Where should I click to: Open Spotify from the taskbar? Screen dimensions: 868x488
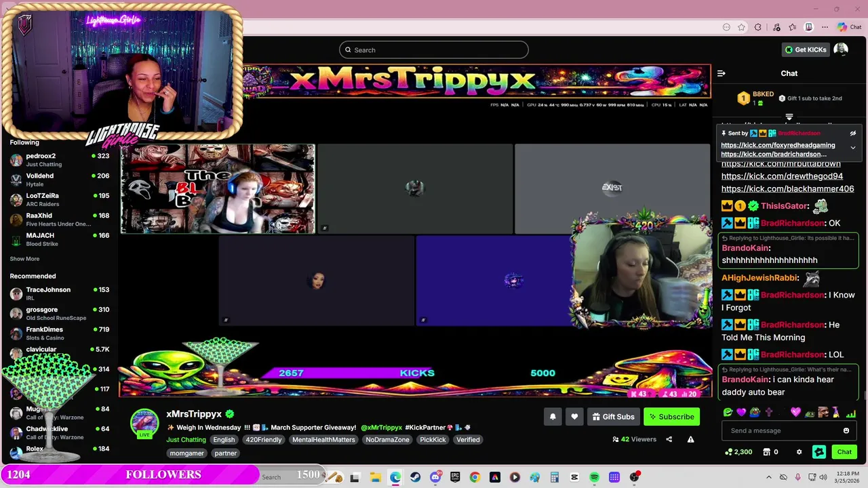tap(594, 477)
